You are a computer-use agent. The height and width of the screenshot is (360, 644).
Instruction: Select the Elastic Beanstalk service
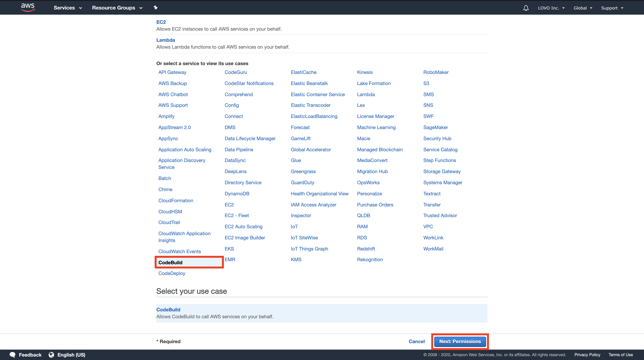pyautogui.click(x=309, y=83)
